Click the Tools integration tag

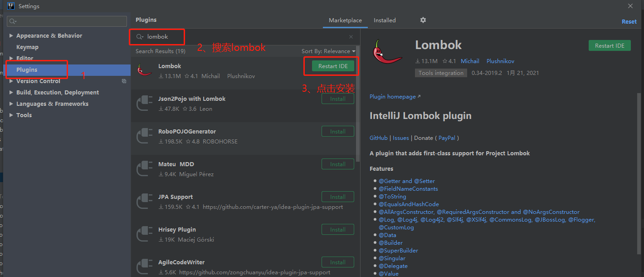click(441, 73)
